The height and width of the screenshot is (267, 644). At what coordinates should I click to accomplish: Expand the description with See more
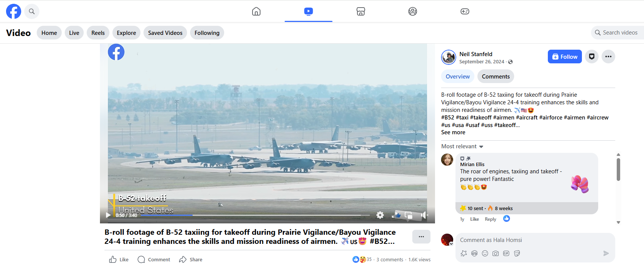coord(453,132)
